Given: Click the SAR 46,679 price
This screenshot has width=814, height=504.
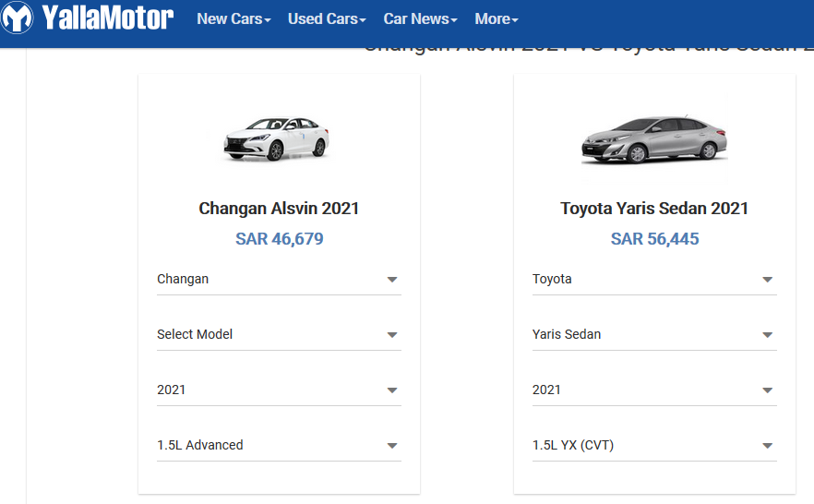Looking at the screenshot, I should (x=280, y=239).
